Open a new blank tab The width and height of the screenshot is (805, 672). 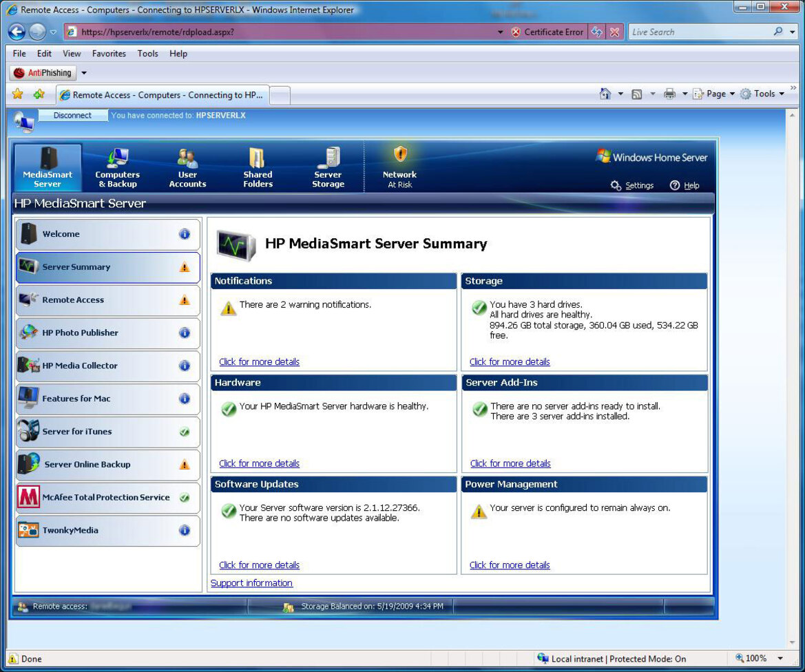[x=280, y=96]
